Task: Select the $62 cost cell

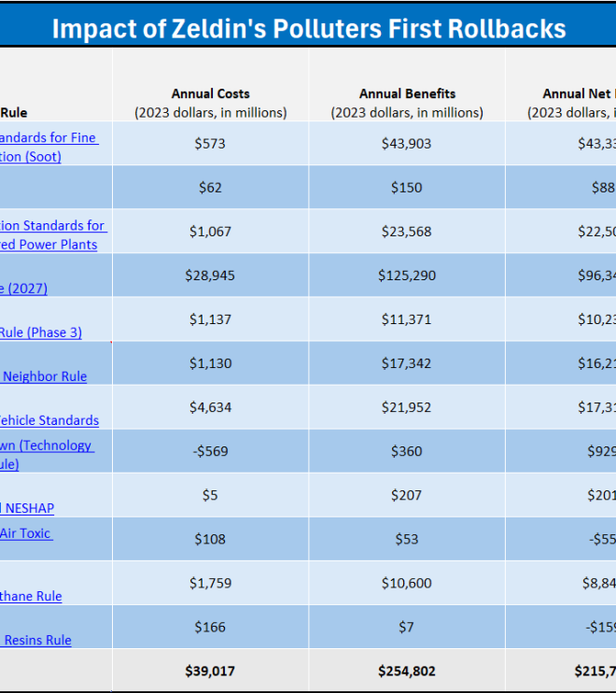Action: [210, 188]
